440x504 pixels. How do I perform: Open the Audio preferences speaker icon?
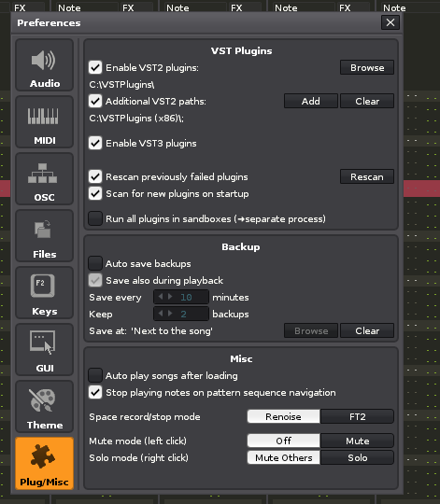(x=43, y=60)
